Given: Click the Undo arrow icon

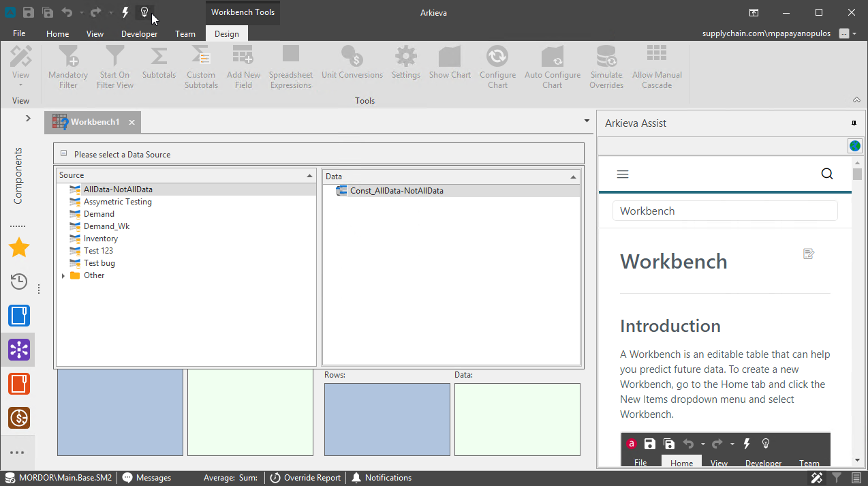Looking at the screenshot, I should 67,12.
